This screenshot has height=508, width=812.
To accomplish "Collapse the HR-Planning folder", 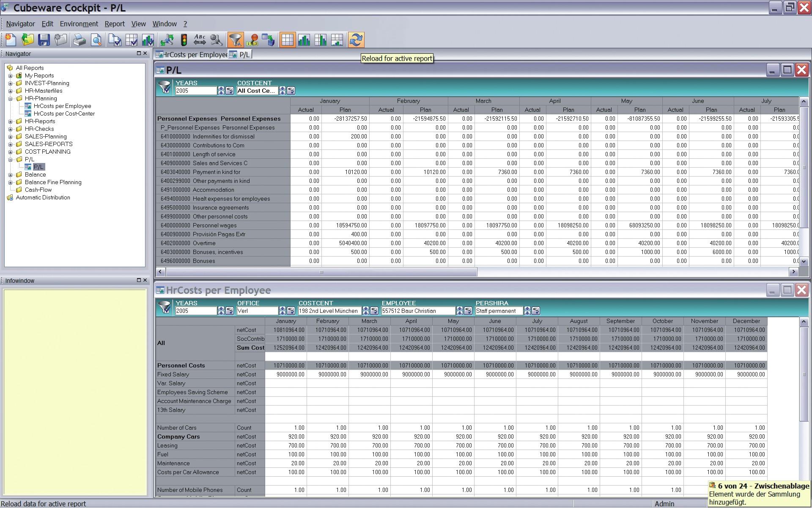I will coord(11,98).
